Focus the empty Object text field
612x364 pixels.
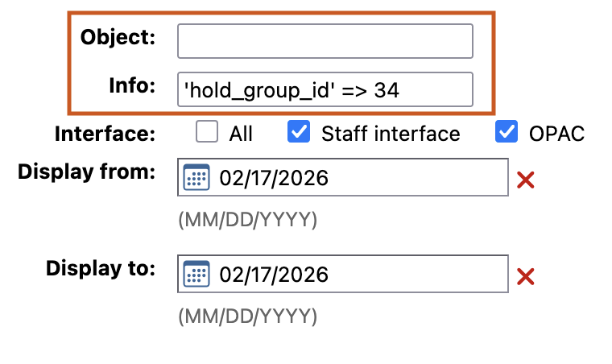click(x=325, y=41)
